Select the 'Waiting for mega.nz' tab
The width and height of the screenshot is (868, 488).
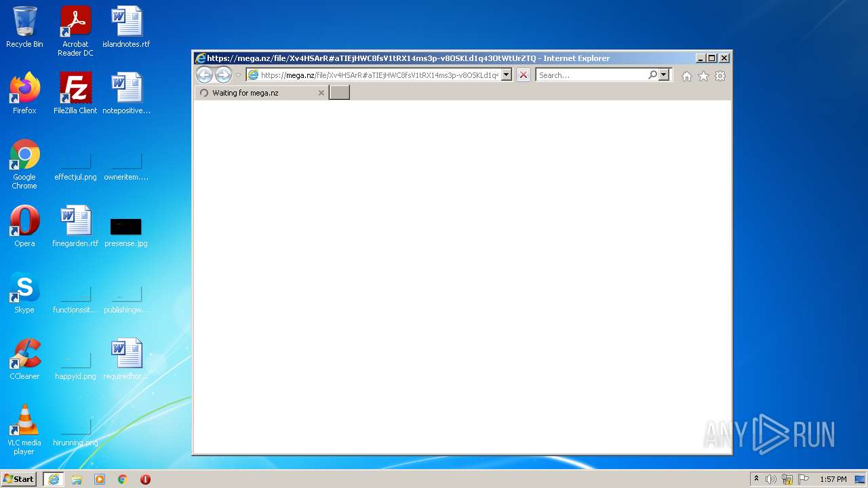pyautogui.click(x=261, y=93)
